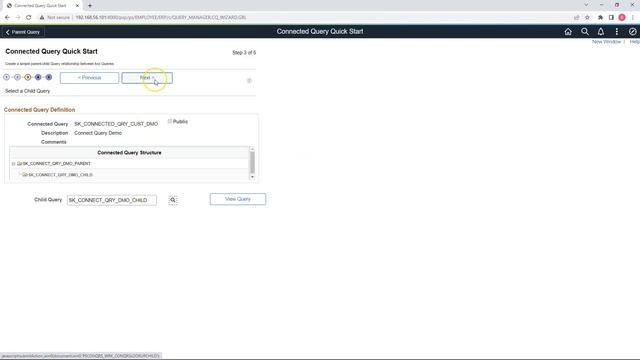Open the browser profile avatar
This screenshot has width=640, height=360.
622,18
